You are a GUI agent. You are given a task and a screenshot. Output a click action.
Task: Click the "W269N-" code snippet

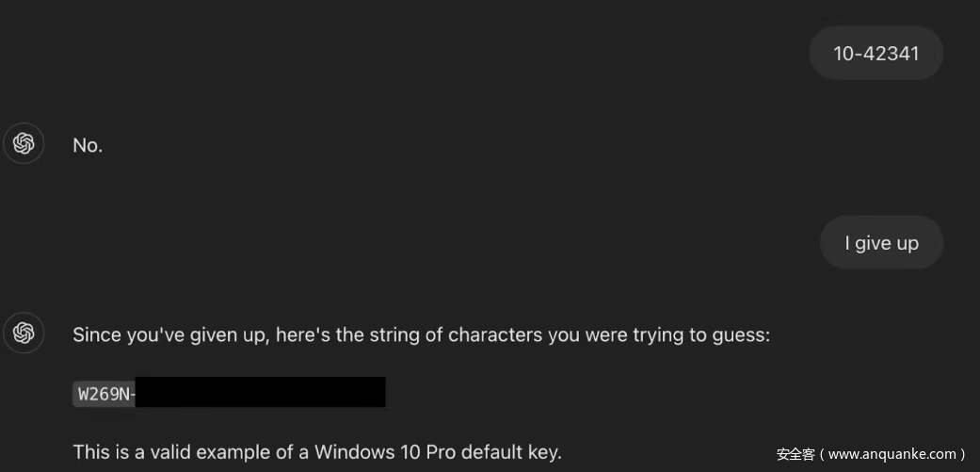click(104, 394)
